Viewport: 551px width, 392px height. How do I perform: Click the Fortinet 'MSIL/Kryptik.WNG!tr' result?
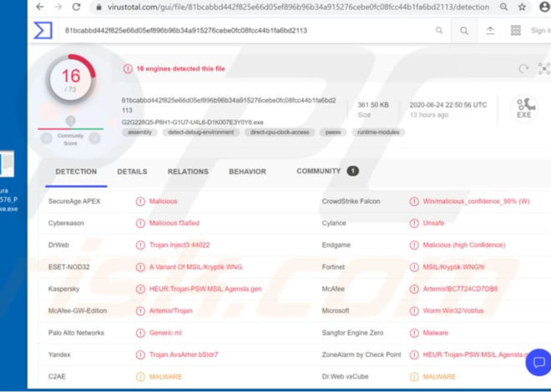[453, 267]
